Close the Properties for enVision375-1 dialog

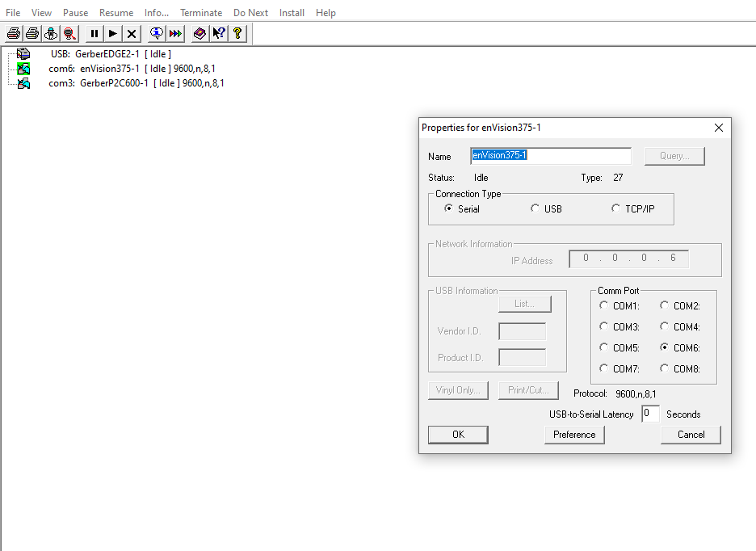click(718, 128)
